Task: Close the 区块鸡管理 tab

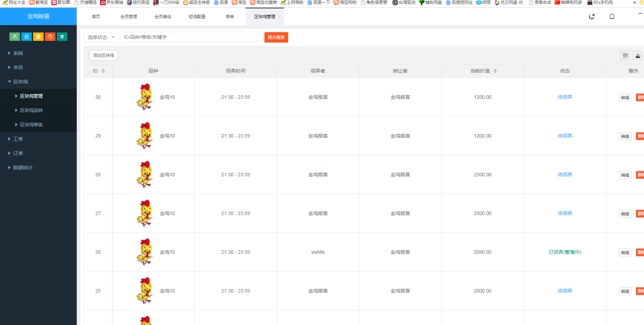Action: 280,17
